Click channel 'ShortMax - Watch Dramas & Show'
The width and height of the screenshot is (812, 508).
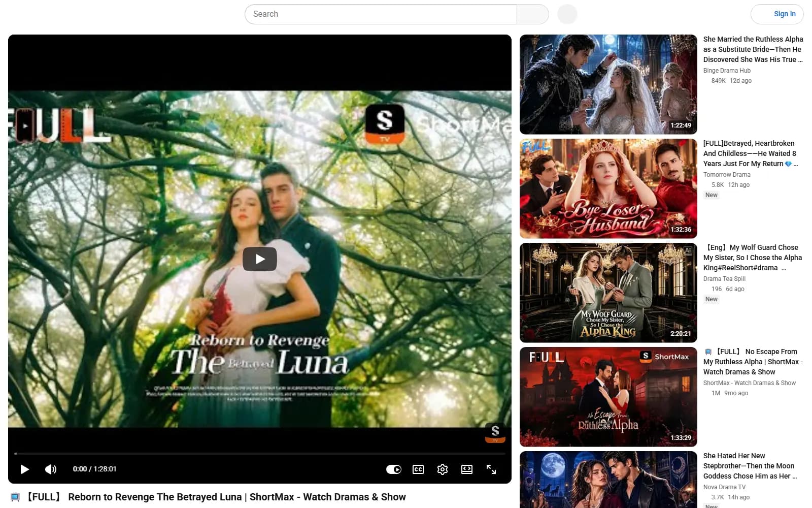point(750,383)
